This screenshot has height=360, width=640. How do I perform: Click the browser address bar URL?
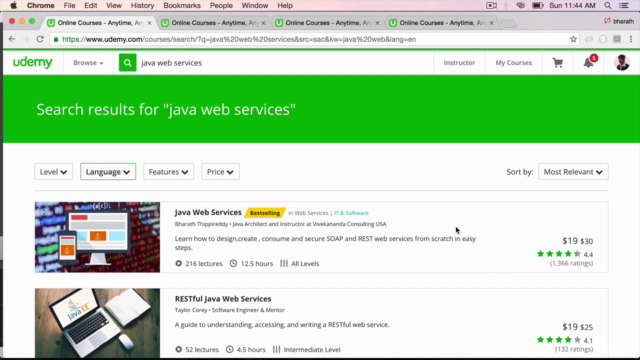tap(239, 39)
